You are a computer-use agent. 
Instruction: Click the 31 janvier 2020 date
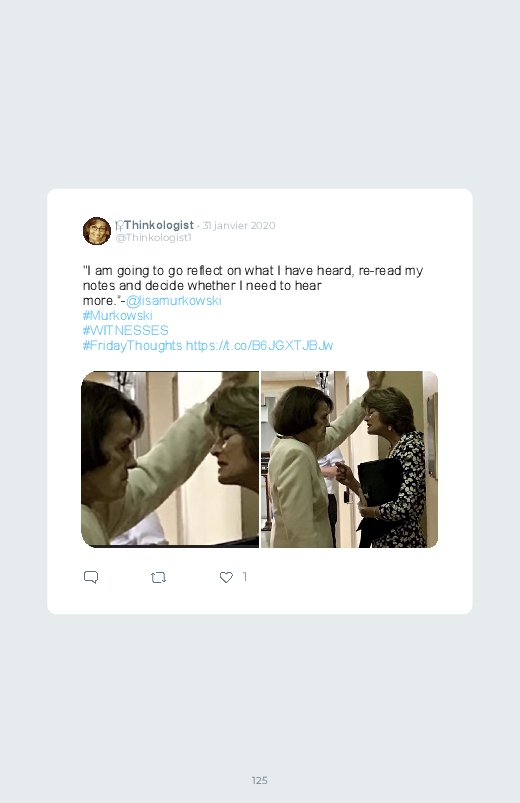click(239, 225)
